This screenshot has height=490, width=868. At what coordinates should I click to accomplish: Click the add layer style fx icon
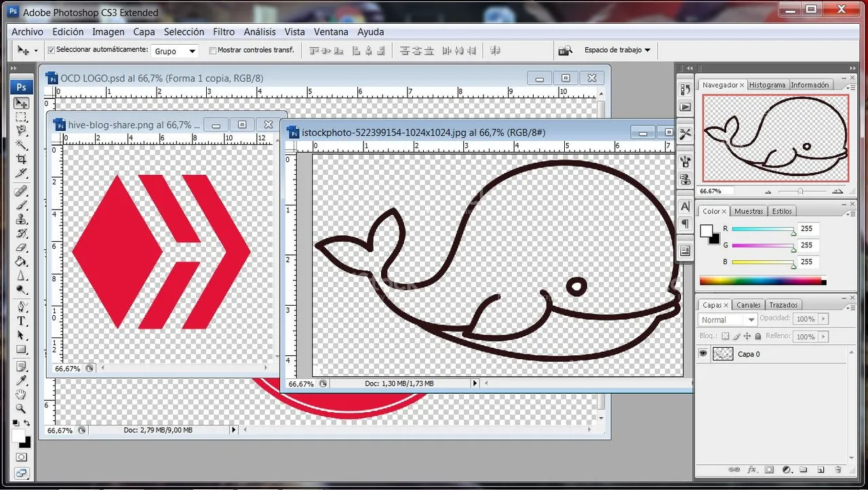(751, 469)
